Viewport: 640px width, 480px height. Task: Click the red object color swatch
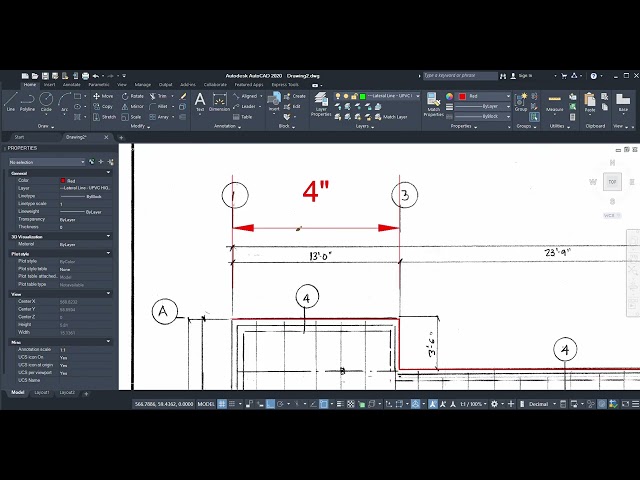tap(462, 96)
